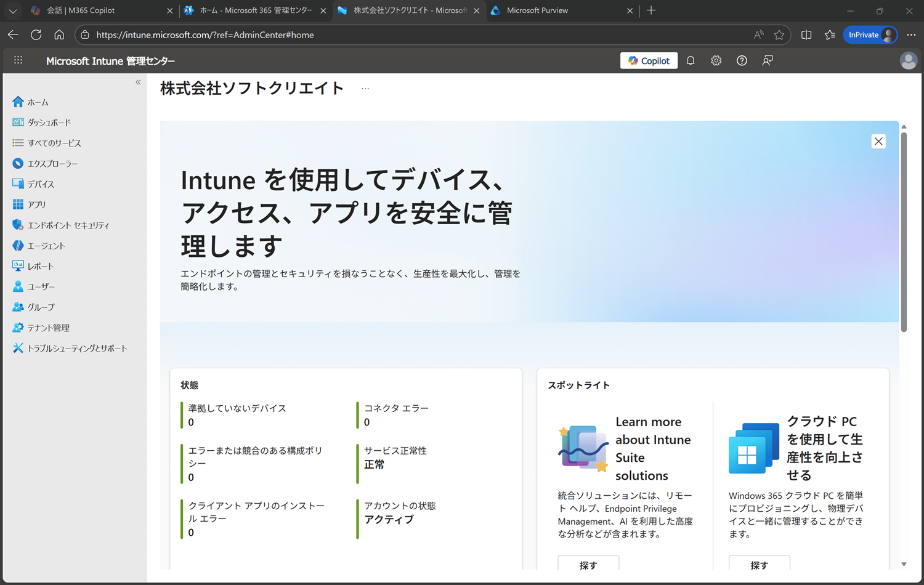Click 探す under クラウド PC card
This screenshot has width=924, height=585.
(x=759, y=563)
